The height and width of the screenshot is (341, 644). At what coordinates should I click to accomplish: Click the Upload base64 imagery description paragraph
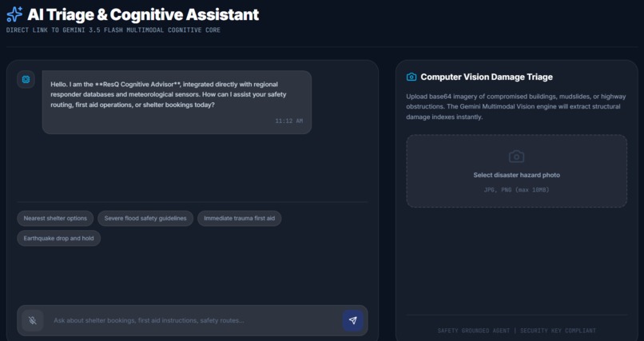(516, 107)
